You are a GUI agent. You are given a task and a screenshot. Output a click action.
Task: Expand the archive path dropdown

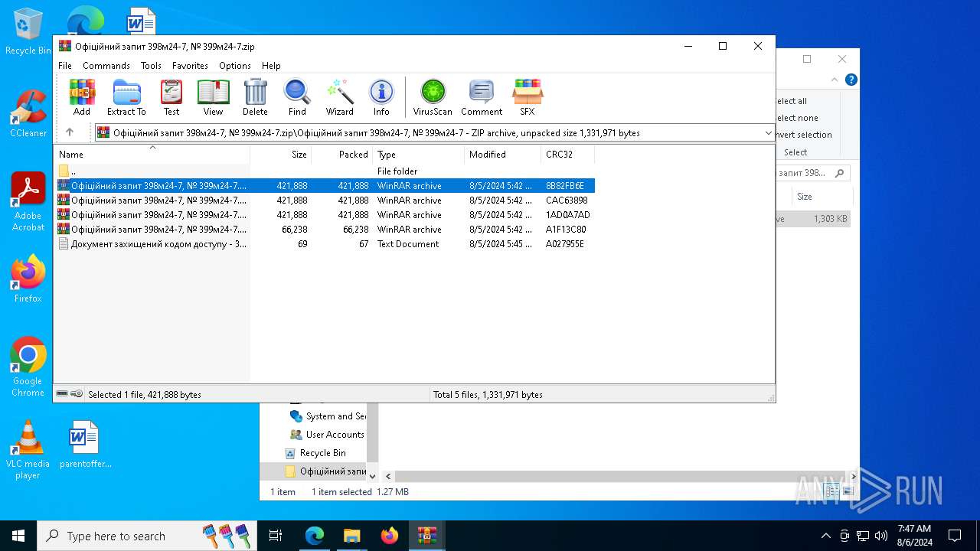[x=768, y=133]
